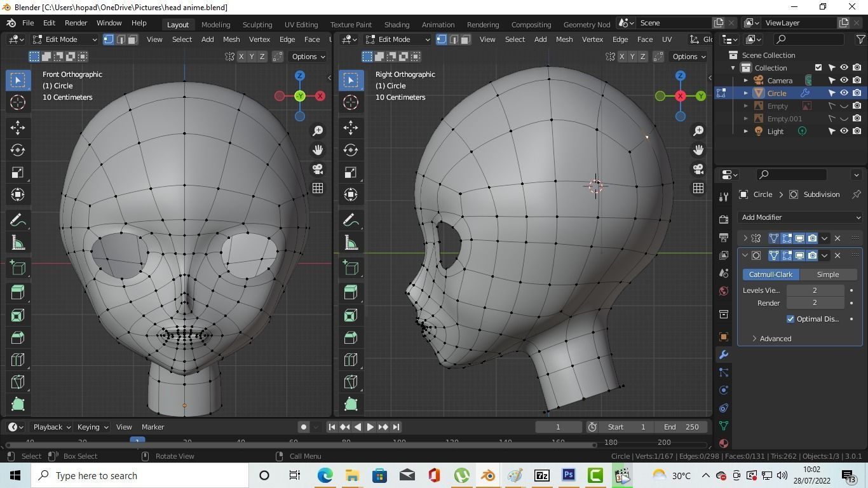Collapse the Subdivision modifier panel

pos(745,255)
